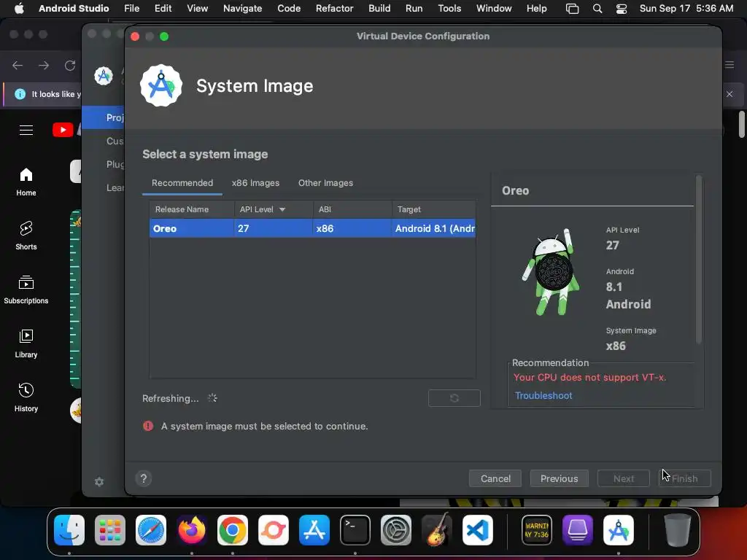Sort by API Level column dropdown arrow
Image resolution: width=747 pixels, height=560 pixels.
tap(282, 209)
